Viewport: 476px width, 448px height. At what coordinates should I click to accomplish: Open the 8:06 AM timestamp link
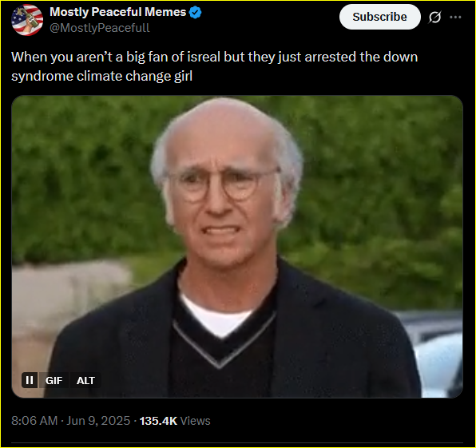point(34,421)
